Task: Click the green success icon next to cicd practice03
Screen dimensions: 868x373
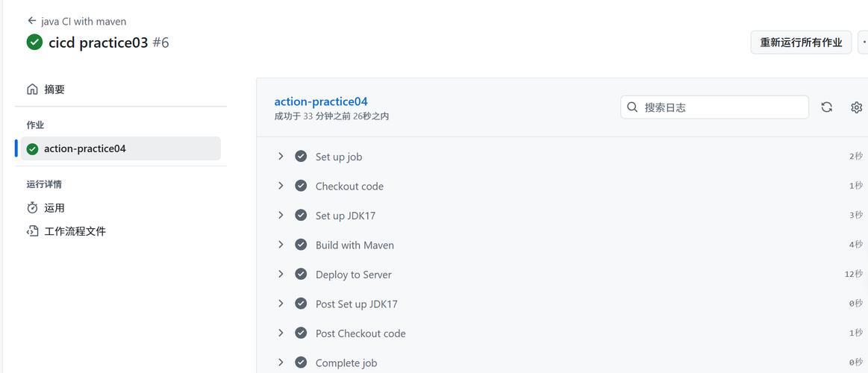Action: pos(34,43)
